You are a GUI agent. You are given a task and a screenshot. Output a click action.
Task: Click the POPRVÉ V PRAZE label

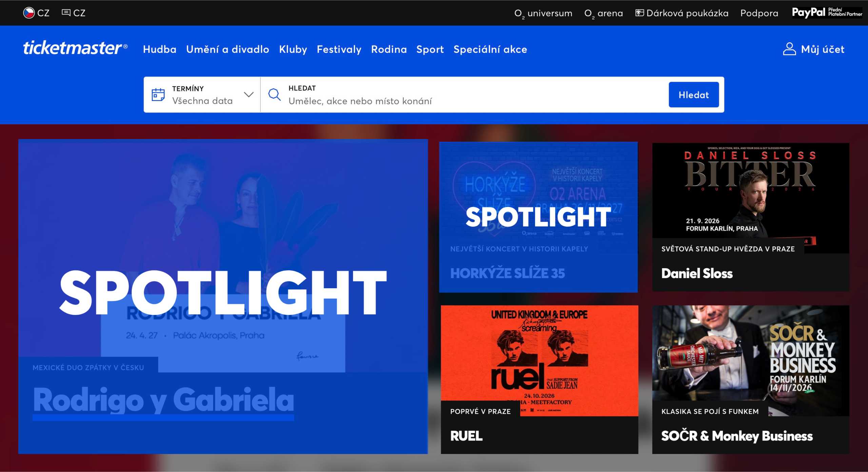coord(480,411)
